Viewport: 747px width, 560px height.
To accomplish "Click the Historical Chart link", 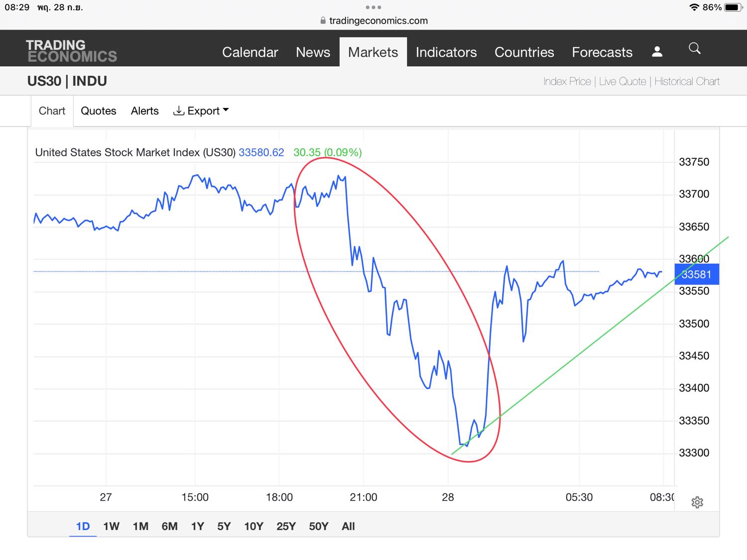I will (x=687, y=82).
